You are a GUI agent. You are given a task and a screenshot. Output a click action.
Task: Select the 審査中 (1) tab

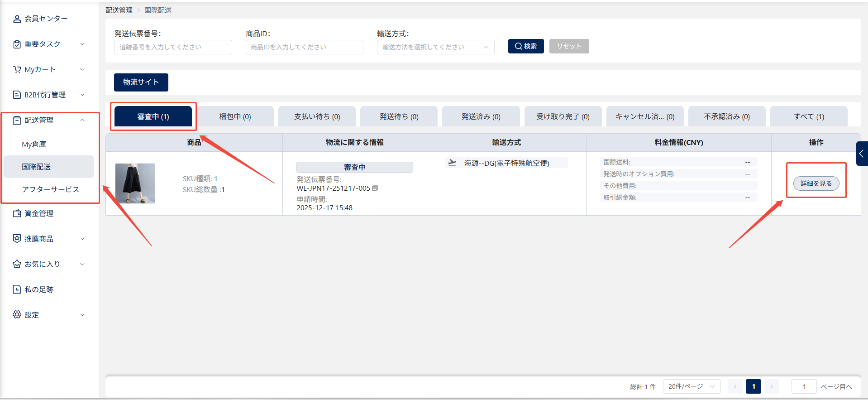pos(153,116)
